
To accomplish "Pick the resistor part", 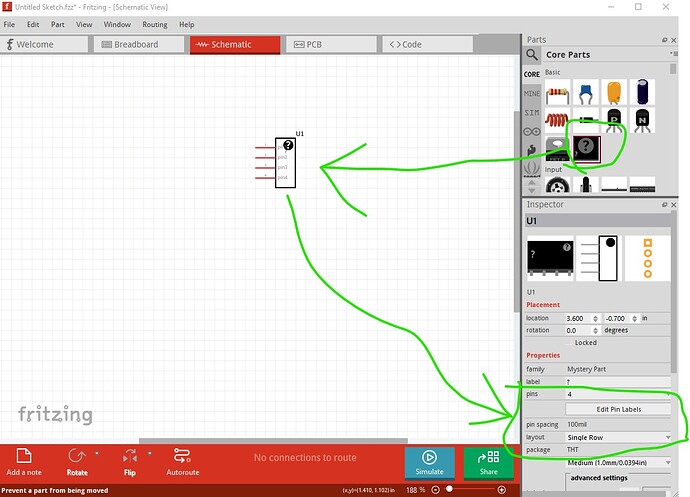I will (558, 92).
